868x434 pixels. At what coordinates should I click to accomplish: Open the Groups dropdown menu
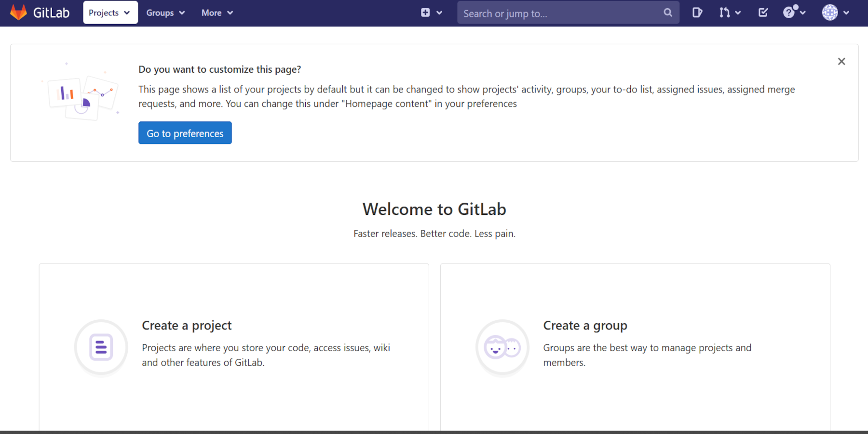coord(165,13)
